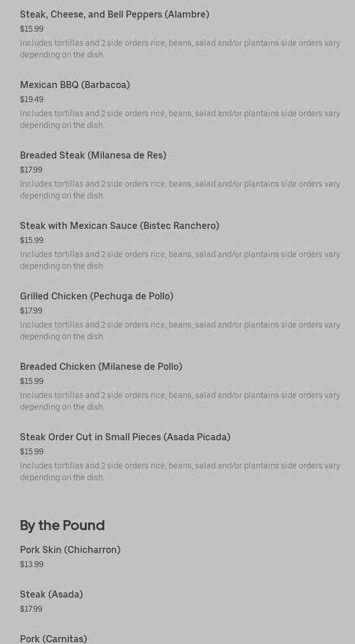Select Pork Skin (Chicharron) by the pound

pos(70,550)
